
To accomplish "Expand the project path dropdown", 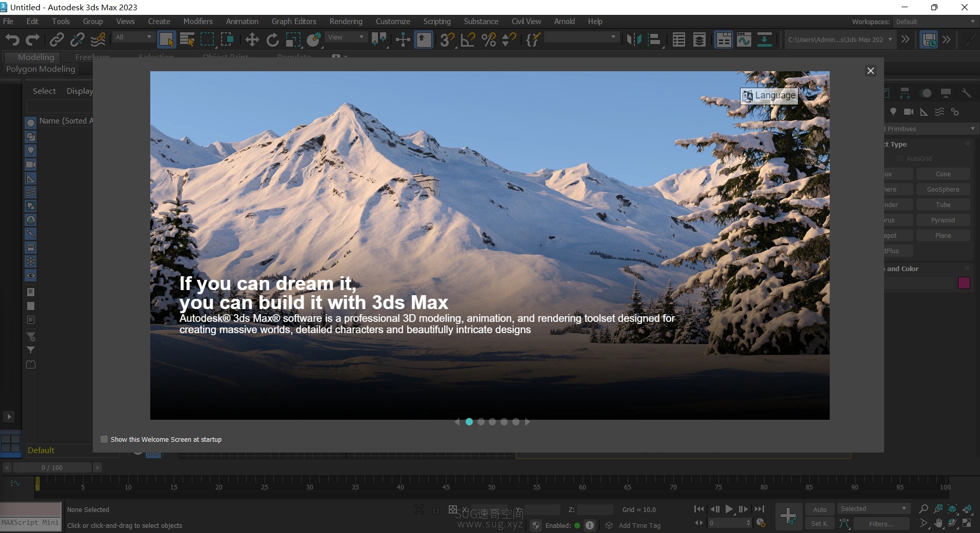I will [890, 39].
